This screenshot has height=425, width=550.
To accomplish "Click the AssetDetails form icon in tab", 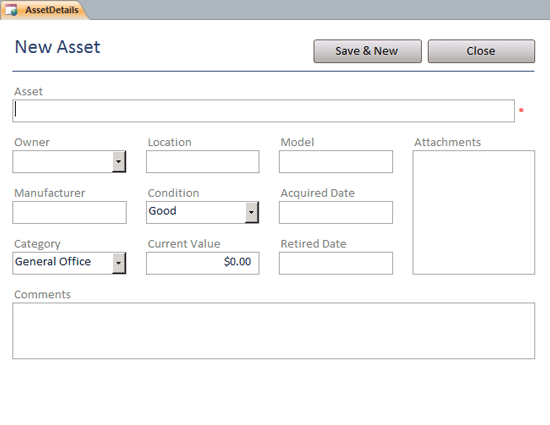I will 11,10.
